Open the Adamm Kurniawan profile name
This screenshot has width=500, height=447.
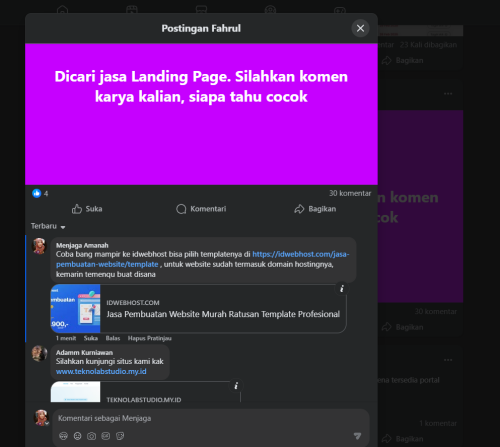point(84,352)
